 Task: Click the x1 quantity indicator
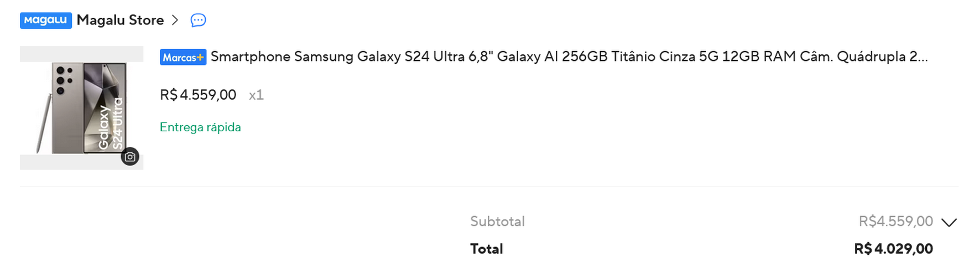click(256, 95)
